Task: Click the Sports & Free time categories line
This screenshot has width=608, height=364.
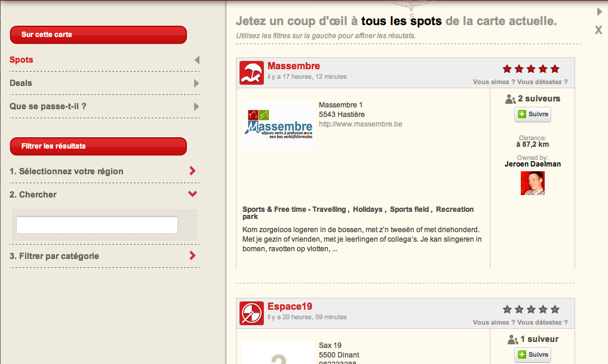Action: tap(358, 212)
